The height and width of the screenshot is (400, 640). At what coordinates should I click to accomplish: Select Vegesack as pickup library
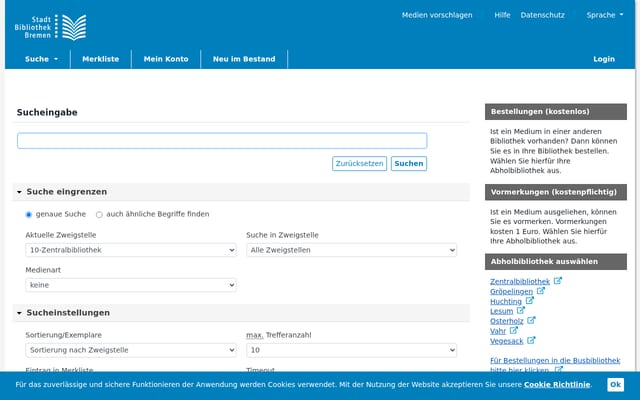point(507,341)
